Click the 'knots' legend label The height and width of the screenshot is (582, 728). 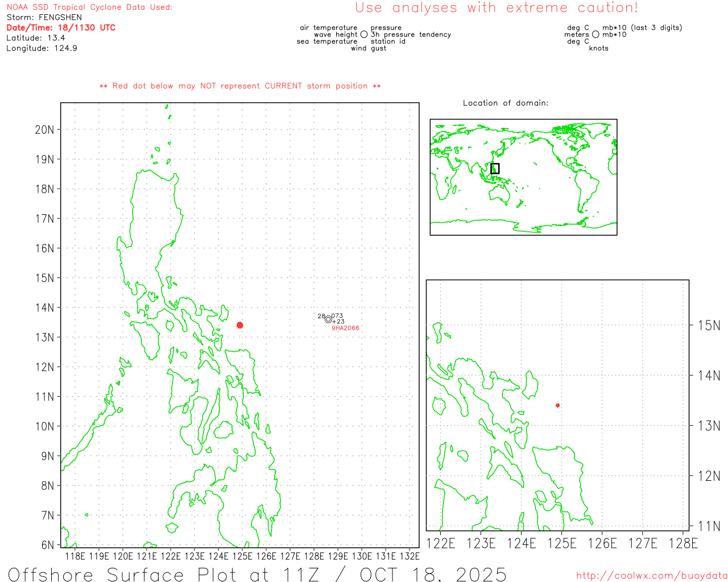pos(599,48)
